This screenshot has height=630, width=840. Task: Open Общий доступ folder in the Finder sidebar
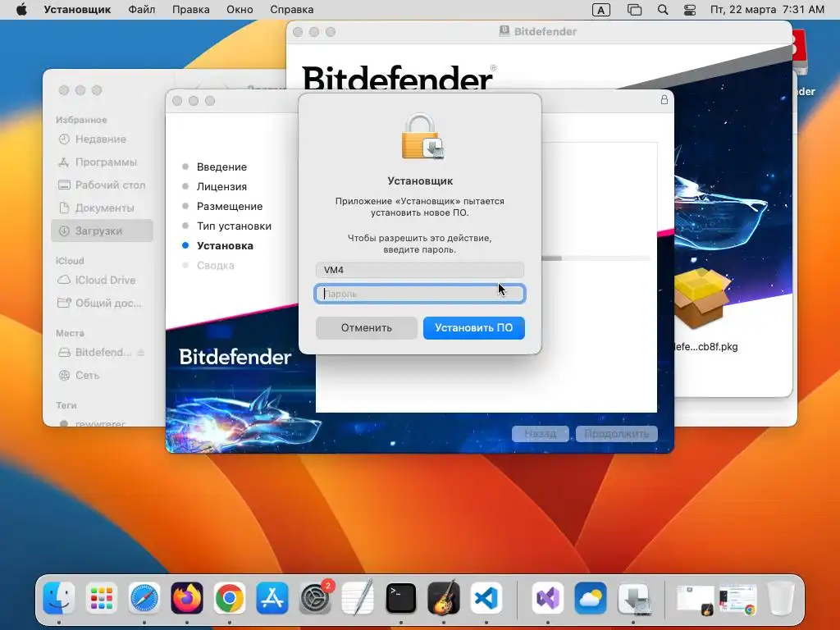(x=101, y=304)
